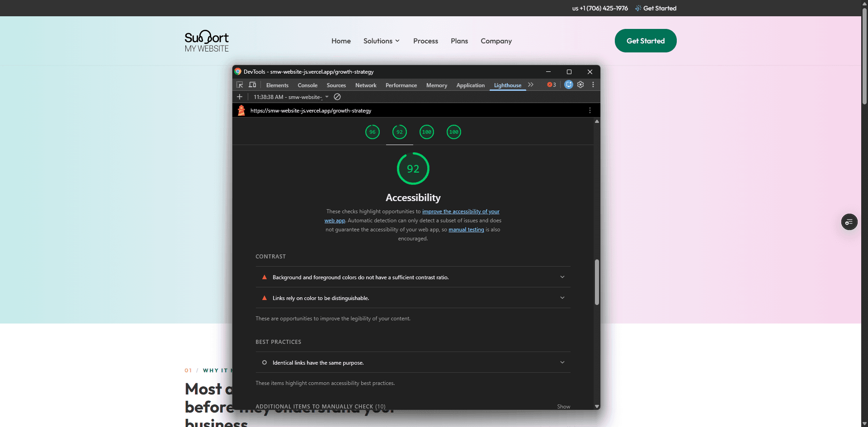Click the ADDITIONAL ITEMS TO MANUALLY CHECK heading

pos(321,407)
